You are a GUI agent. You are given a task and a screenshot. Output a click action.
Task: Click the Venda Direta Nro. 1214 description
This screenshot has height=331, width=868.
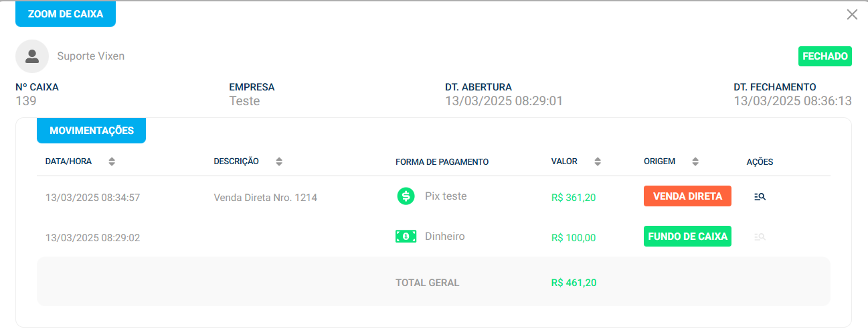pos(265,198)
